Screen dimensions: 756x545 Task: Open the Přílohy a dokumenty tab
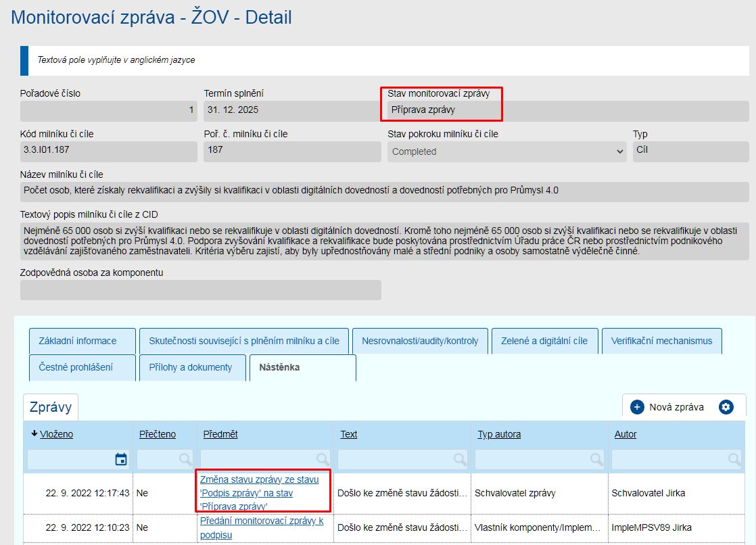point(190,367)
